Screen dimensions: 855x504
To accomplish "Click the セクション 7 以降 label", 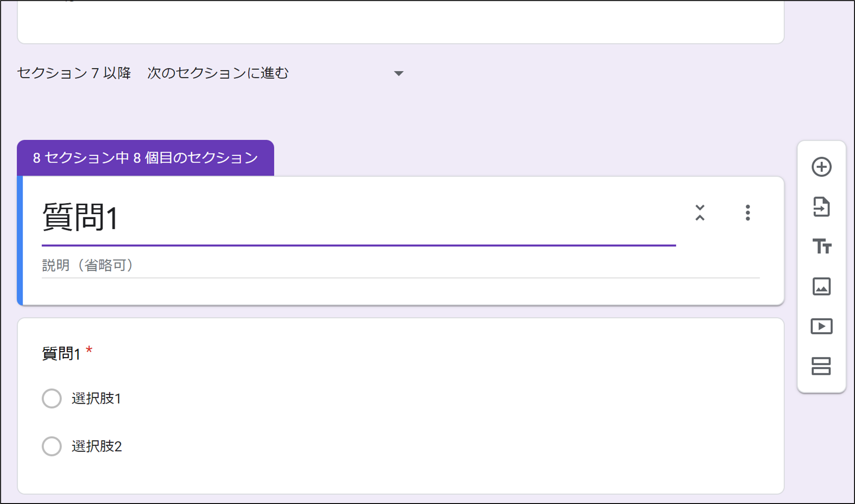I will 74,73.
